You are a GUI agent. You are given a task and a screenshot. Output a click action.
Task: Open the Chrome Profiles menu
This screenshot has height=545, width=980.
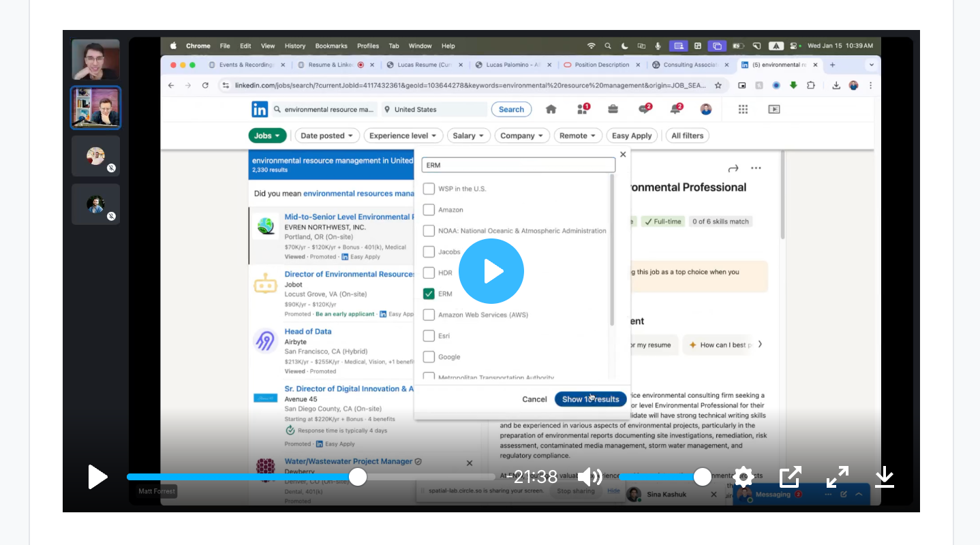(368, 46)
